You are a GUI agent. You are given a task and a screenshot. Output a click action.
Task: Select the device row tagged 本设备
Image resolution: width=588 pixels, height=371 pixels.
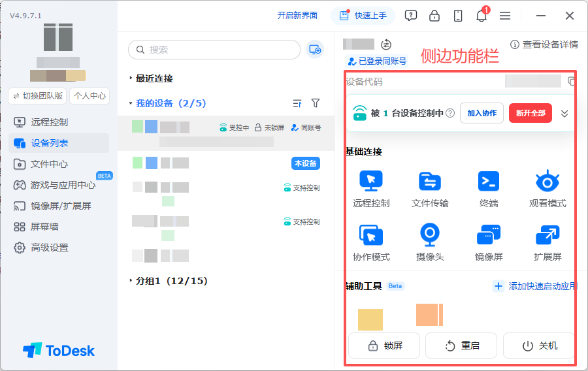(226, 163)
